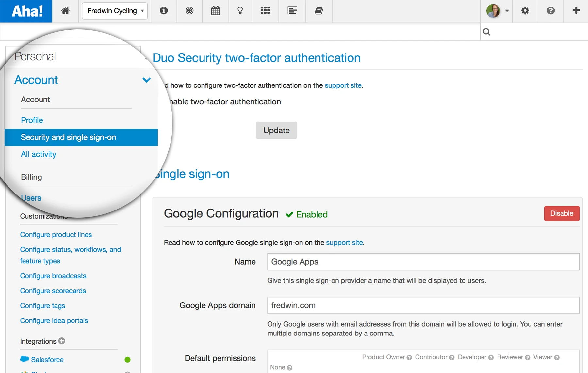
Task: Go to the home page icon
Action: click(65, 11)
